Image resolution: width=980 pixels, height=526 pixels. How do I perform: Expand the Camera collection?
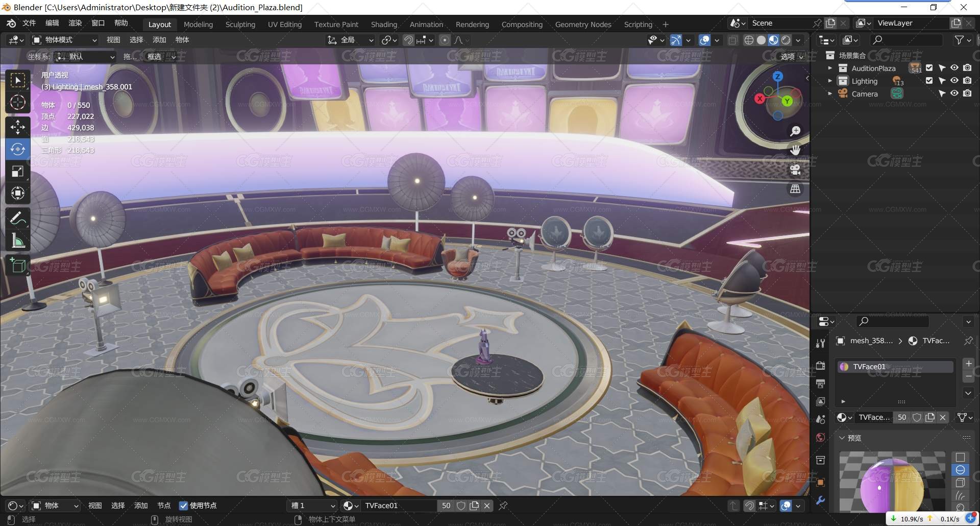click(830, 93)
